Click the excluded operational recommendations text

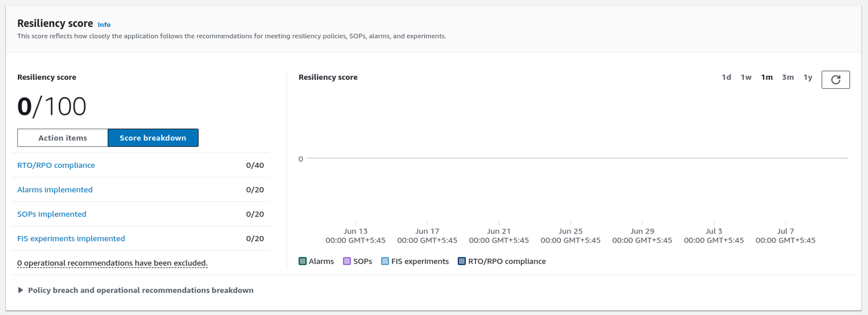coord(112,263)
